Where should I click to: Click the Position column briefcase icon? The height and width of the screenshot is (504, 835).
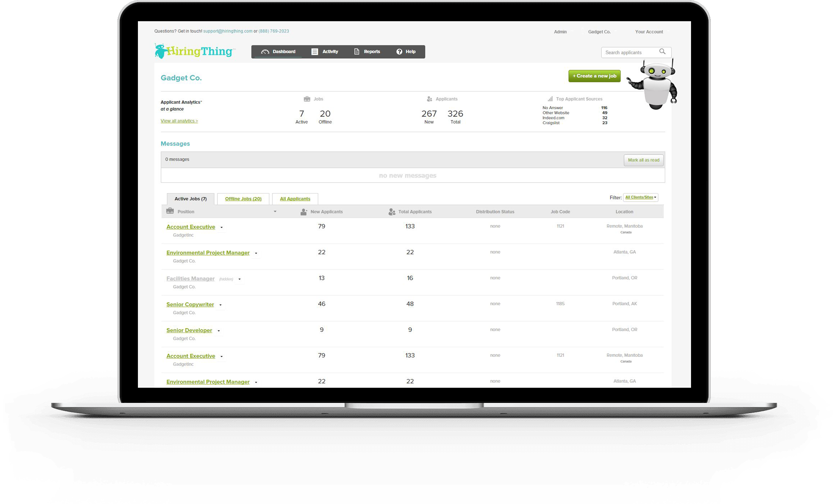[170, 211]
